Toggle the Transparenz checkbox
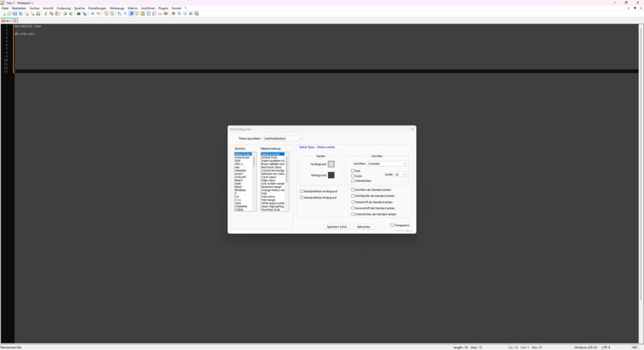Image resolution: width=644 pixels, height=350 pixels. pyautogui.click(x=392, y=225)
